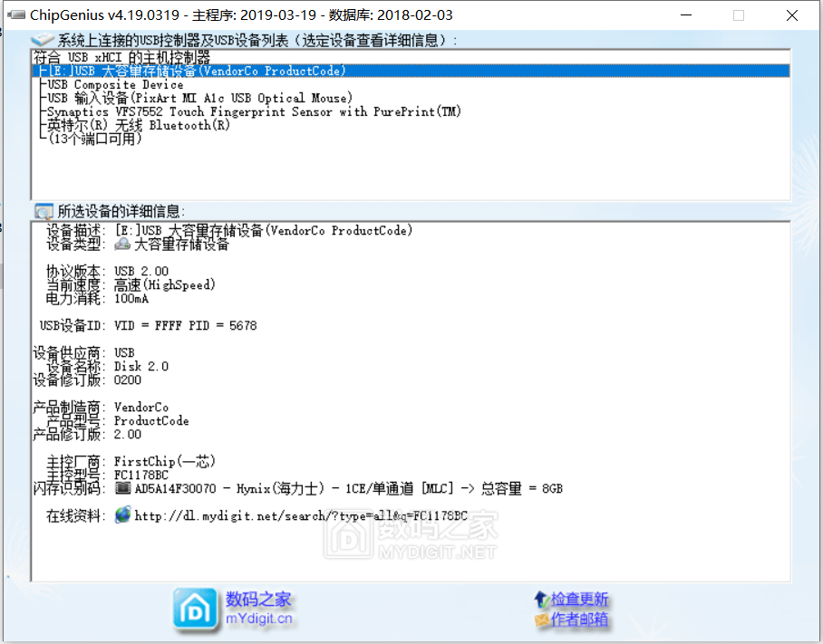Click the 作者邮箱 author email link
The width and height of the screenshot is (823, 644).
point(579,620)
